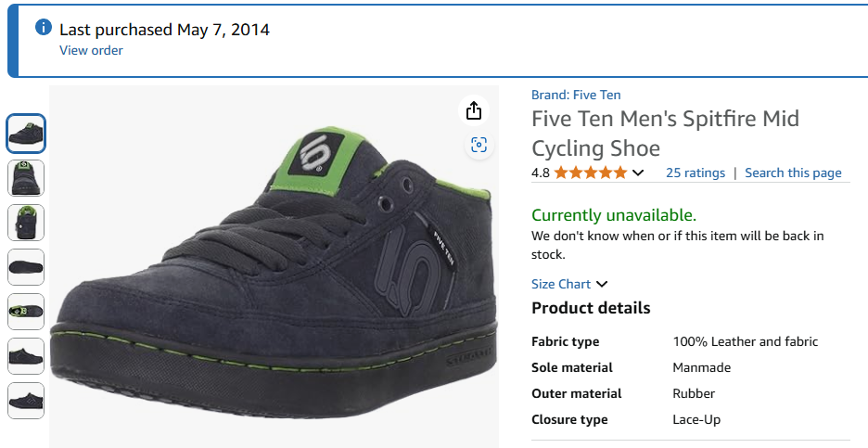Select the seventh, last shoe thumbnail
The height and width of the screenshot is (448, 868).
pyautogui.click(x=26, y=401)
